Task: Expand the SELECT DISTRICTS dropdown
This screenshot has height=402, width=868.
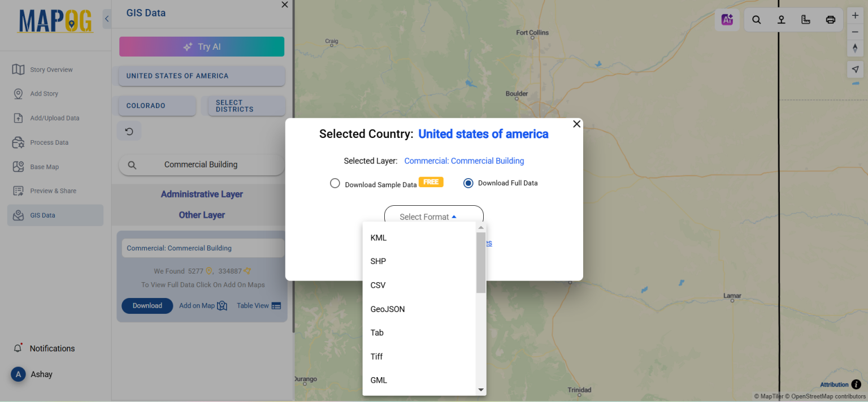Action: [246, 106]
